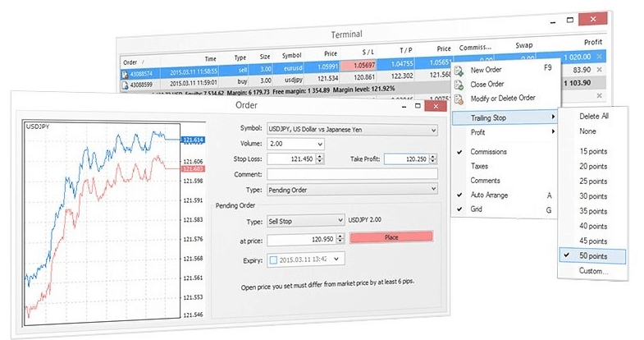The width and height of the screenshot is (644, 340).
Task: Click the Profit column header
Action: (x=592, y=42)
